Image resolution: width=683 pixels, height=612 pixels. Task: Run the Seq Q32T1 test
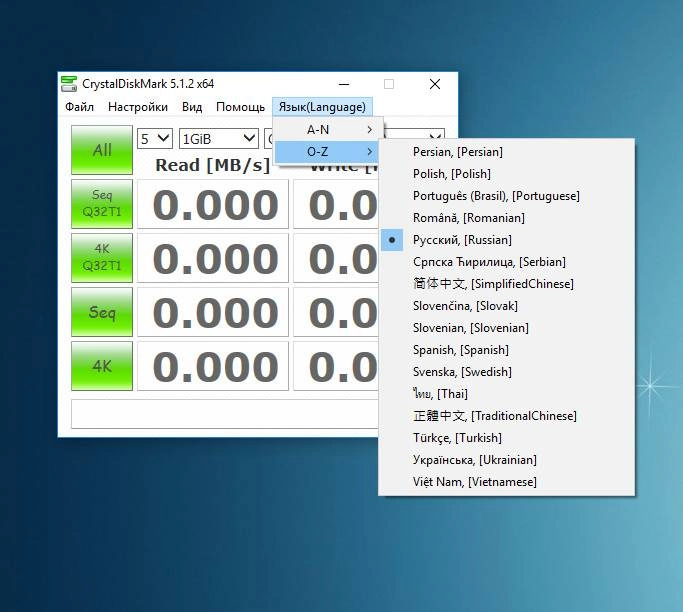coord(102,203)
